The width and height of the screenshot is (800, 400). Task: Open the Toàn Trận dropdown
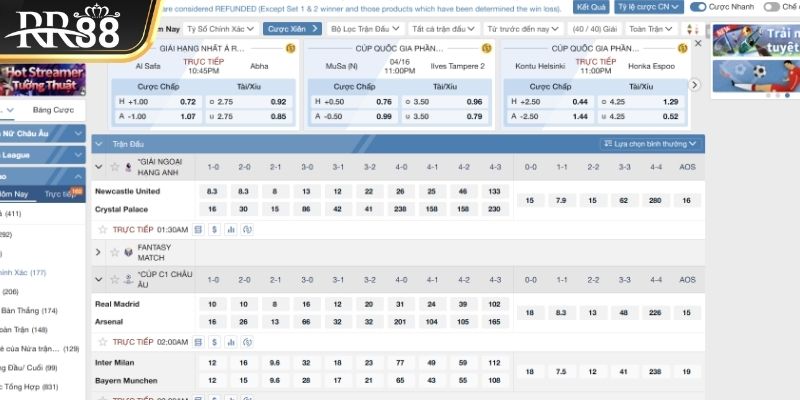click(651, 29)
